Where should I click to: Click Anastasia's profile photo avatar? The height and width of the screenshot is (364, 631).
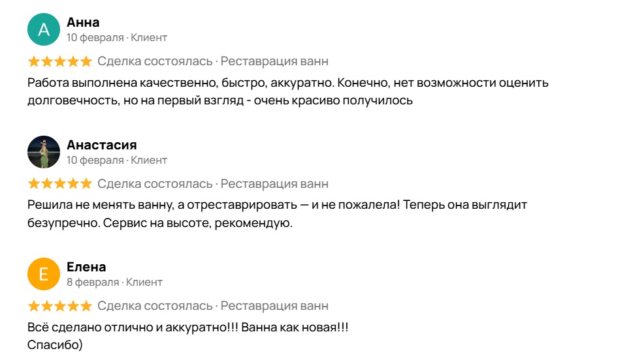[x=44, y=152]
